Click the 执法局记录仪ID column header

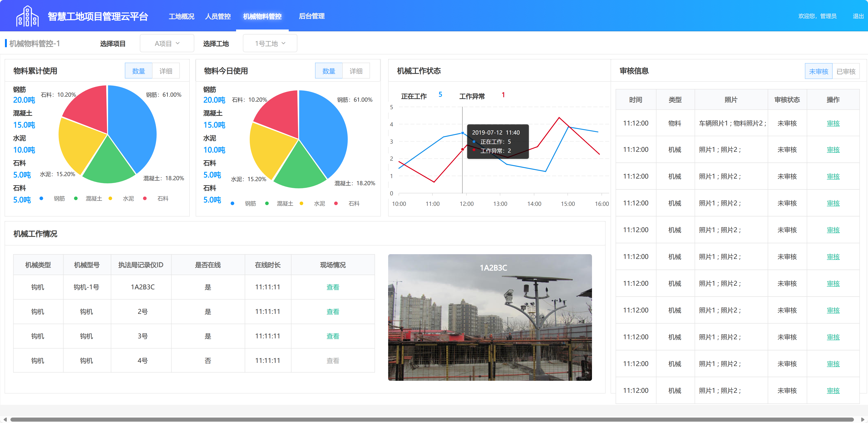[141, 265]
